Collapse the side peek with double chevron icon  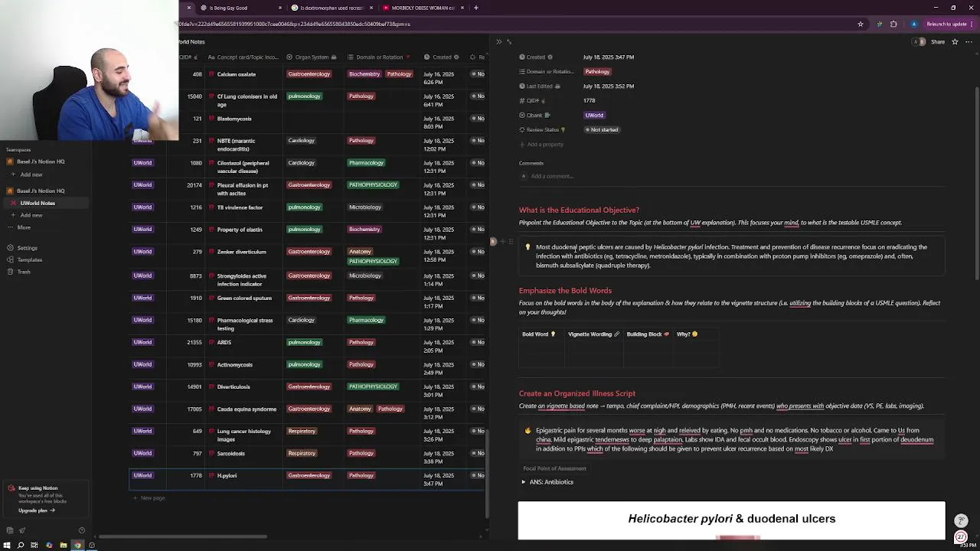498,42
